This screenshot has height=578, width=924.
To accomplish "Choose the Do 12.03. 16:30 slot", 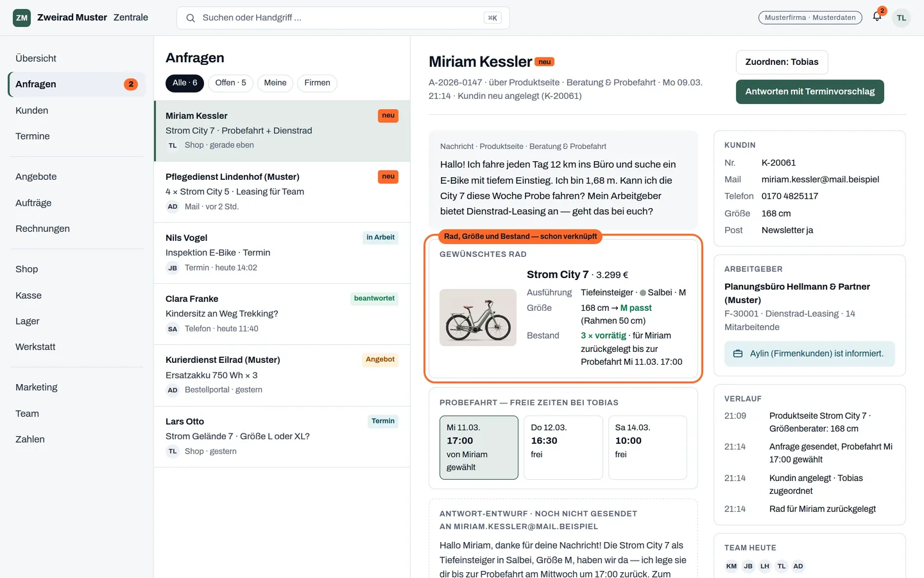I will click(563, 448).
